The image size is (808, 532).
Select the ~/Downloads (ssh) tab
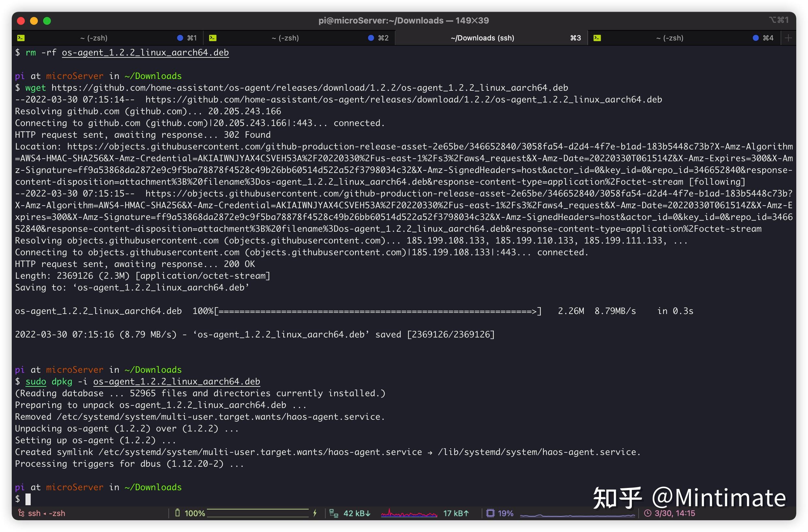(x=491, y=38)
